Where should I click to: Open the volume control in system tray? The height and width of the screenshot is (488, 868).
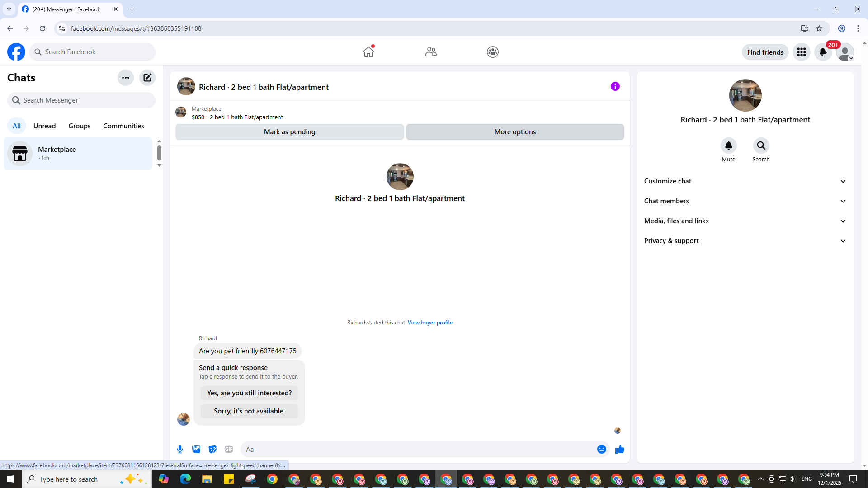click(x=793, y=479)
